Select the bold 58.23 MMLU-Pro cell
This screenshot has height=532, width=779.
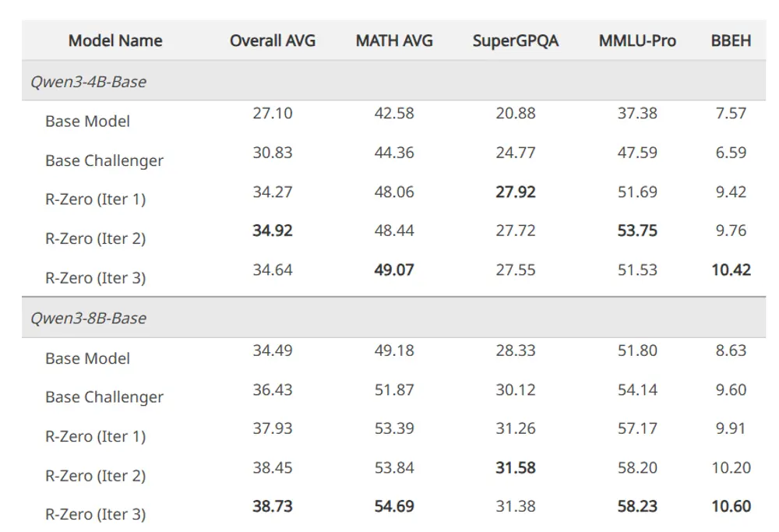pyautogui.click(x=637, y=506)
